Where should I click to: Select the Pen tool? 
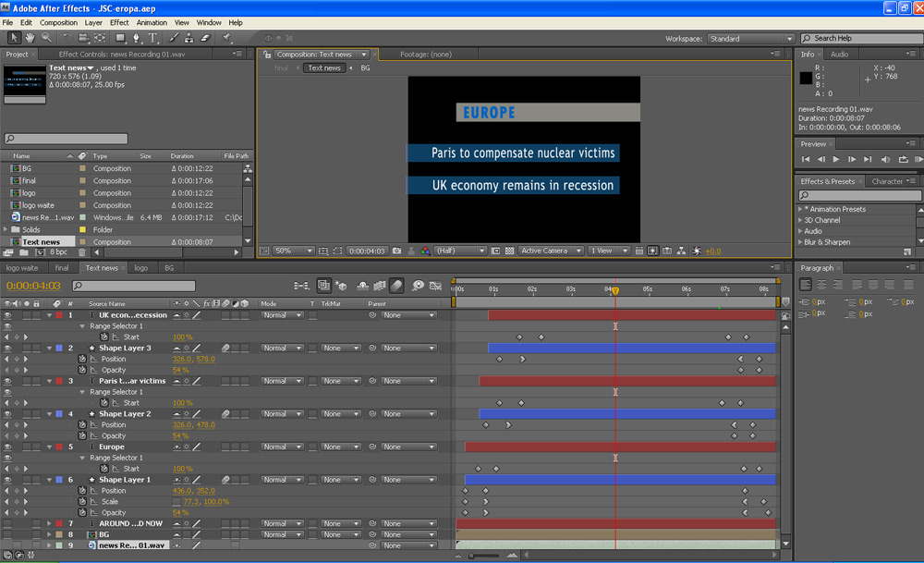137,38
